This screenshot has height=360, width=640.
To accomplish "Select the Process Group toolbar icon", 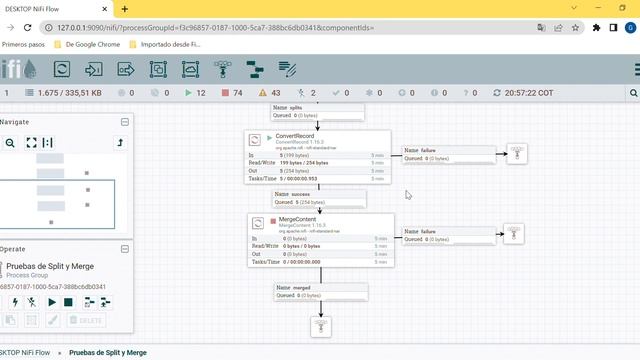I will coord(158,69).
